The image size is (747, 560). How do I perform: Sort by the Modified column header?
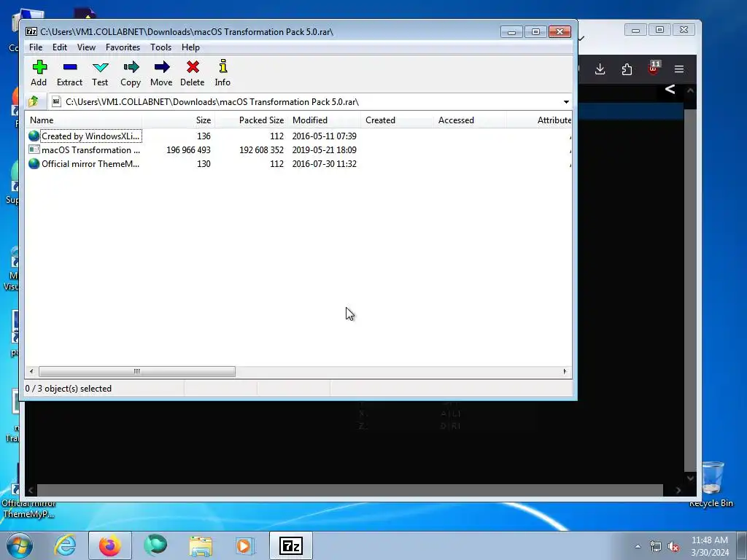(x=324, y=120)
